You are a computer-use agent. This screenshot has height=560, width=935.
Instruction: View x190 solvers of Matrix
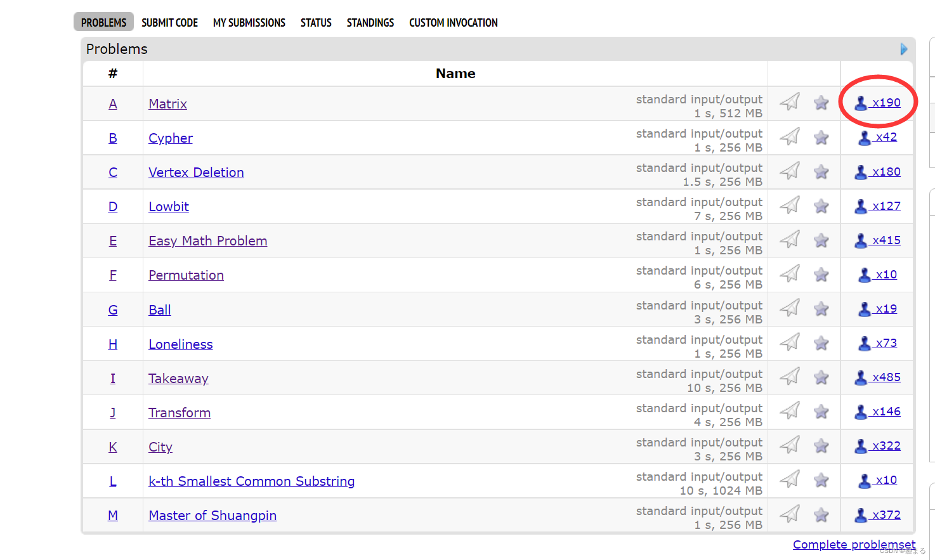coord(878,103)
